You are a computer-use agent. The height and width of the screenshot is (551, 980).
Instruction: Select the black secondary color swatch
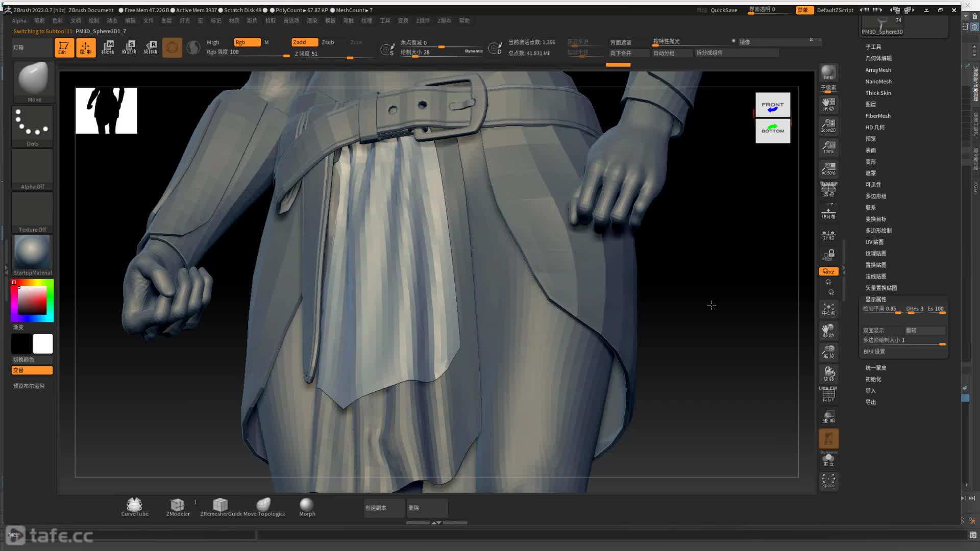click(x=21, y=344)
